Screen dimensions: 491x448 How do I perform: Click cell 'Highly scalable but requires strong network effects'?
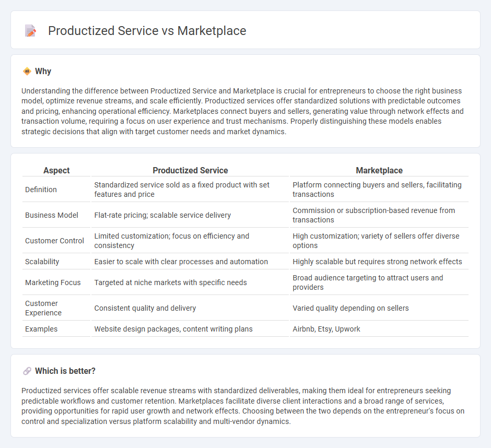click(379, 262)
